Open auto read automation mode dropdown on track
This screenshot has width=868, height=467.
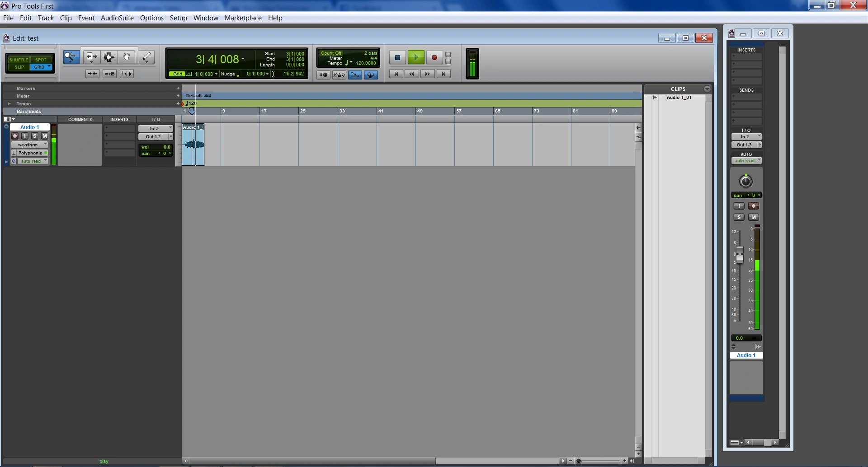[x=33, y=161]
